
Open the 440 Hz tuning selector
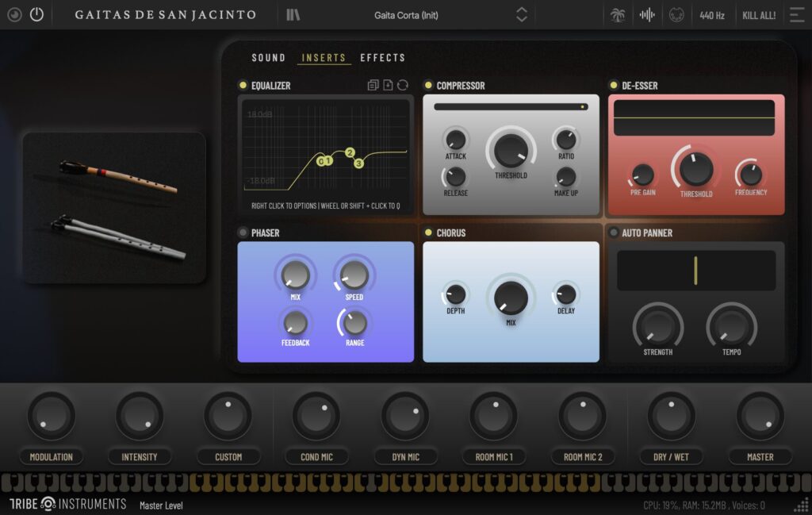[x=712, y=16]
